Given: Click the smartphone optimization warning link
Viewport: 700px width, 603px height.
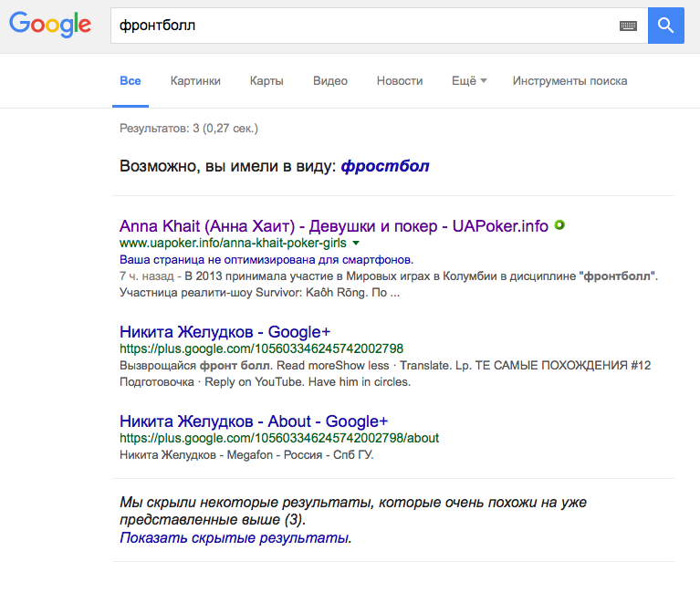Looking at the screenshot, I should click(x=266, y=260).
